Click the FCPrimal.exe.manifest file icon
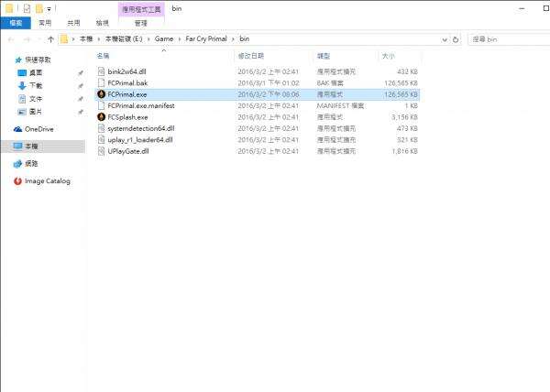This screenshot has width=550, height=392. pyautogui.click(x=102, y=106)
